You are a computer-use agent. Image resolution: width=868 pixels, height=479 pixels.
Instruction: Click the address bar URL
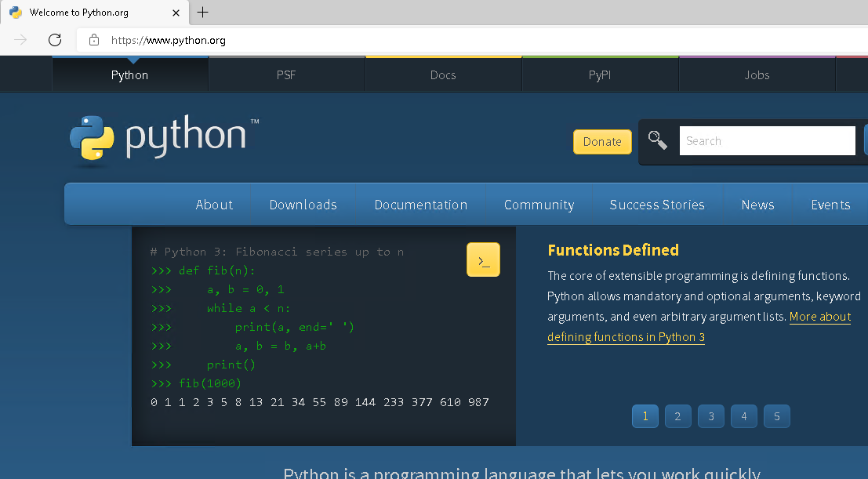tap(169, 40)
